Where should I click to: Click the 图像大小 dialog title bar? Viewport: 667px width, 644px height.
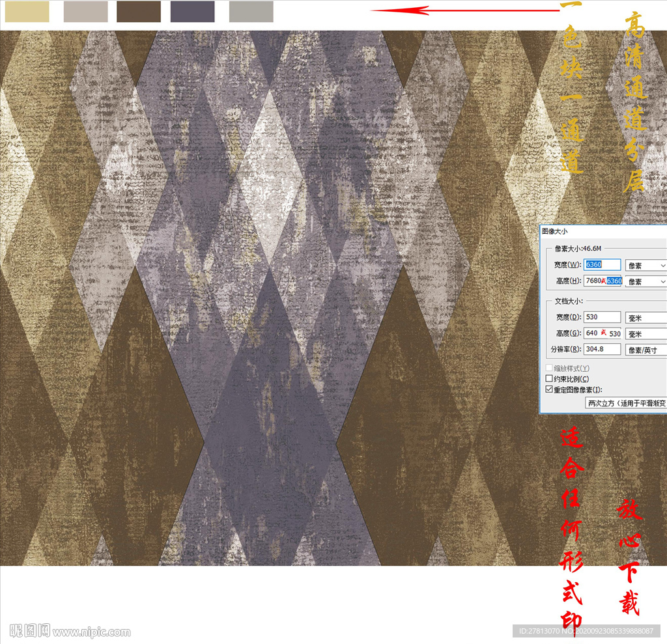tap(603, 231)
